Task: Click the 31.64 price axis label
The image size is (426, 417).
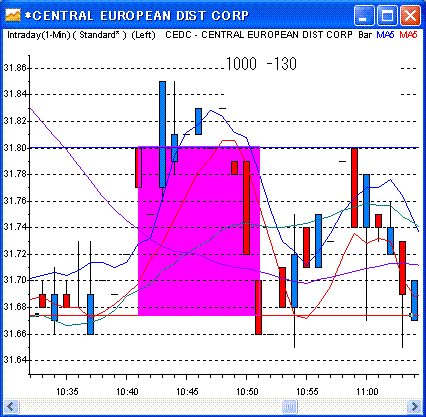Action: (15, 360)
